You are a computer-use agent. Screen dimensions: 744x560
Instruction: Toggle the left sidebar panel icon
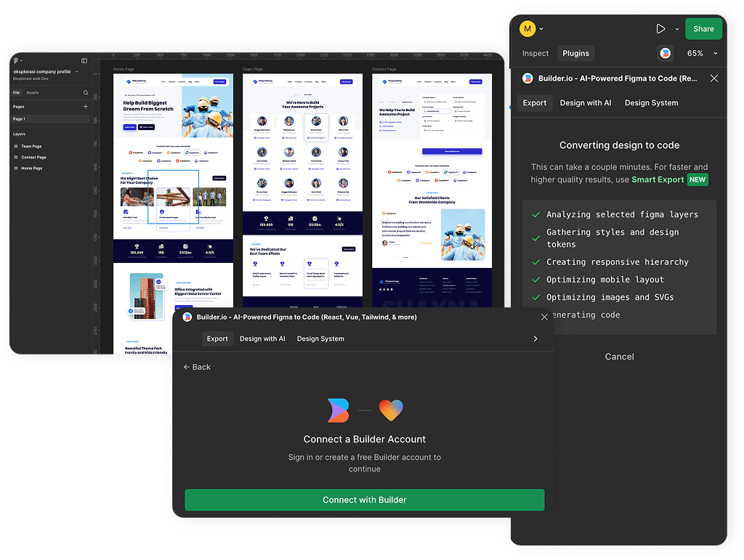tap(84, 61)
